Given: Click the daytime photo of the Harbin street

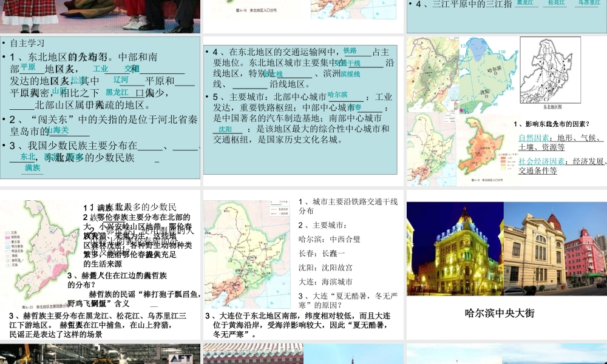Looking at the screenshot, I should (x=555, y=249).
